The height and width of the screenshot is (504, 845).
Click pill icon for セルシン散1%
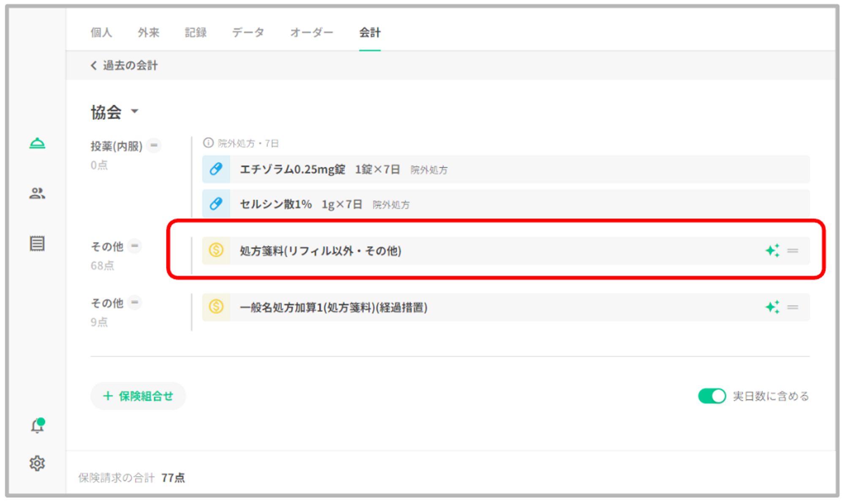[216, 204]
